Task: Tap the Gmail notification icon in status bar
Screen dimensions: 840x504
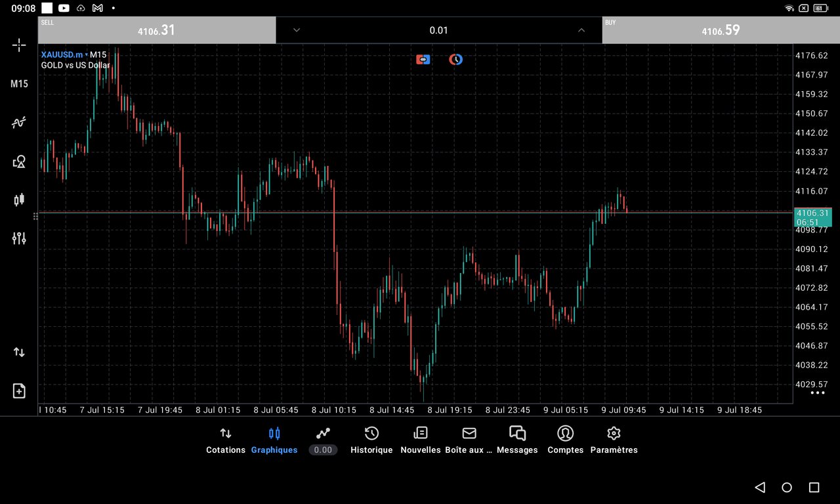Action: 98,8
